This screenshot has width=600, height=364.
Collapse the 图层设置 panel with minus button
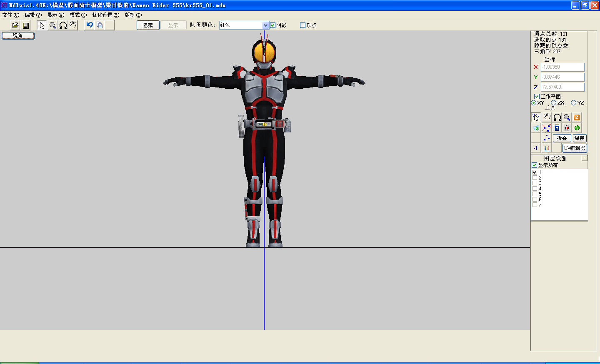pyautogui.click(x=584, y=158)
